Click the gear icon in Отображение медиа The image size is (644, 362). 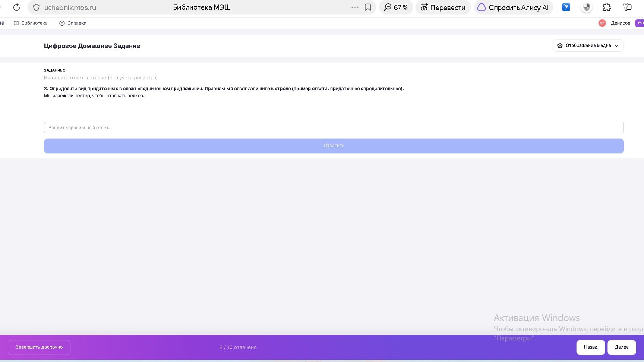pyautogui.click(x=560, y=45)
